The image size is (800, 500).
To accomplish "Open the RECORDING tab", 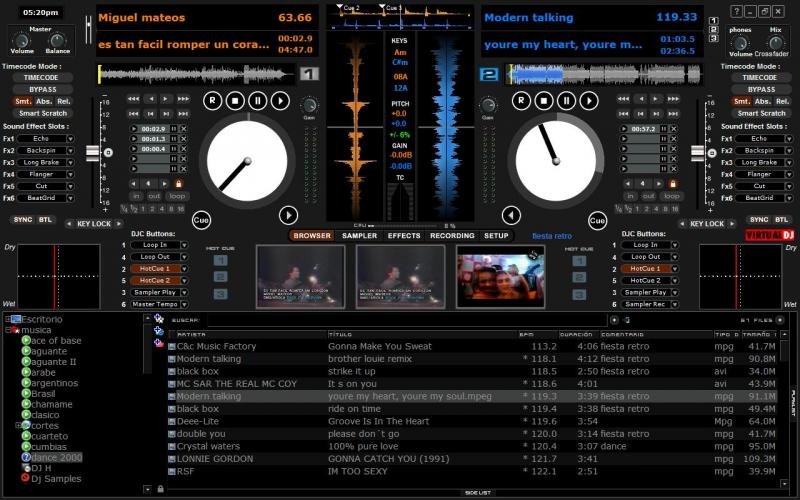I will point(452,236).
